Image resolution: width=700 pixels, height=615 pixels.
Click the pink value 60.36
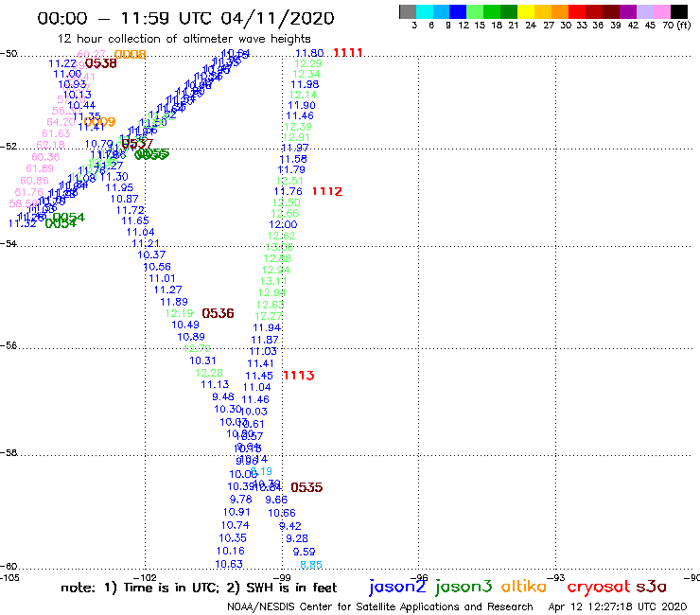(x=45, y=157)
